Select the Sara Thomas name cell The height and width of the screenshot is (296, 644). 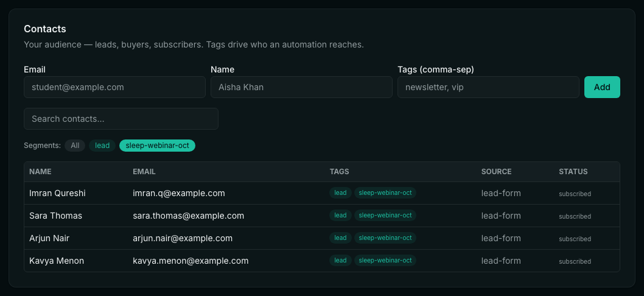pos(55,216)
